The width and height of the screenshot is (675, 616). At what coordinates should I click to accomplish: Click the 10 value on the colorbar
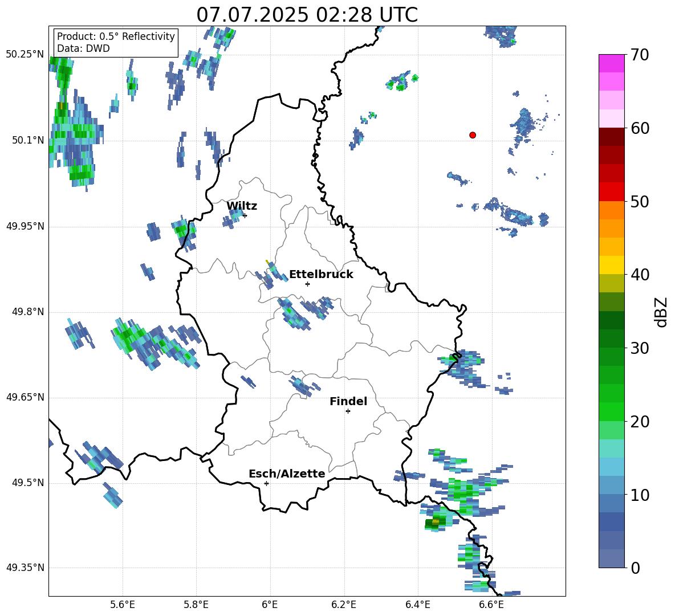(640, 495)
